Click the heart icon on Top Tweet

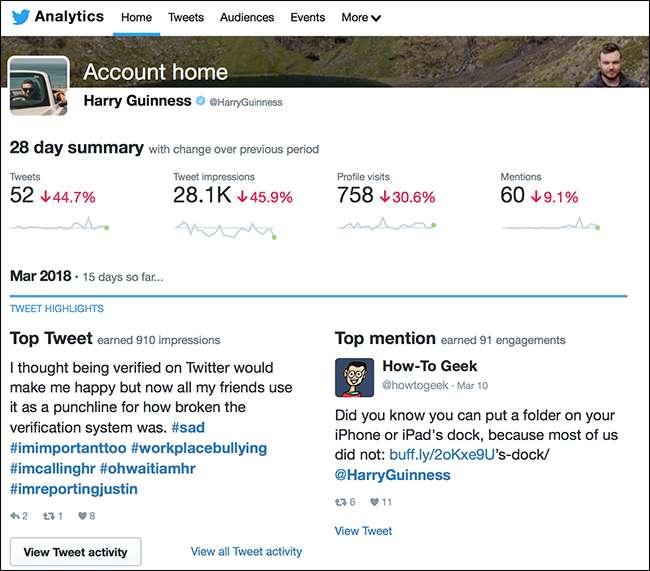coord(82,516)
